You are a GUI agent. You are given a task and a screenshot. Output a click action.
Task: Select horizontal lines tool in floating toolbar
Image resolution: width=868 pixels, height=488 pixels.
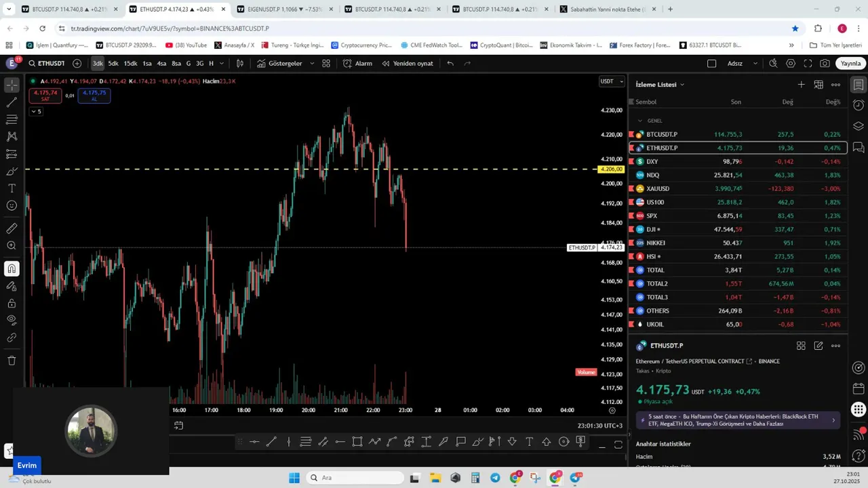[305, 442]
